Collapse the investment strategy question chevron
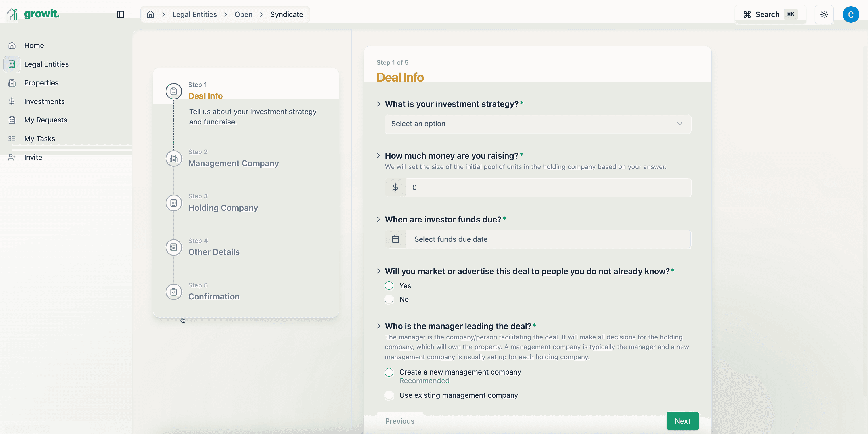Viewport: 868px width, 434px height. coord(379,104)
